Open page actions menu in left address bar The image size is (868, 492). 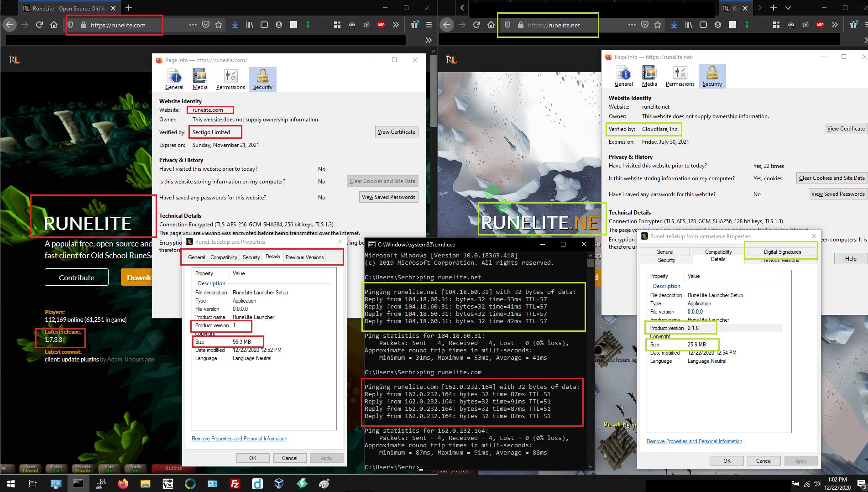193,25
